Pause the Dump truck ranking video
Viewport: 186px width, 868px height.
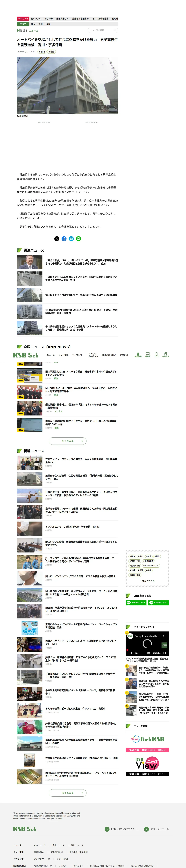click(x=131, y=653)
